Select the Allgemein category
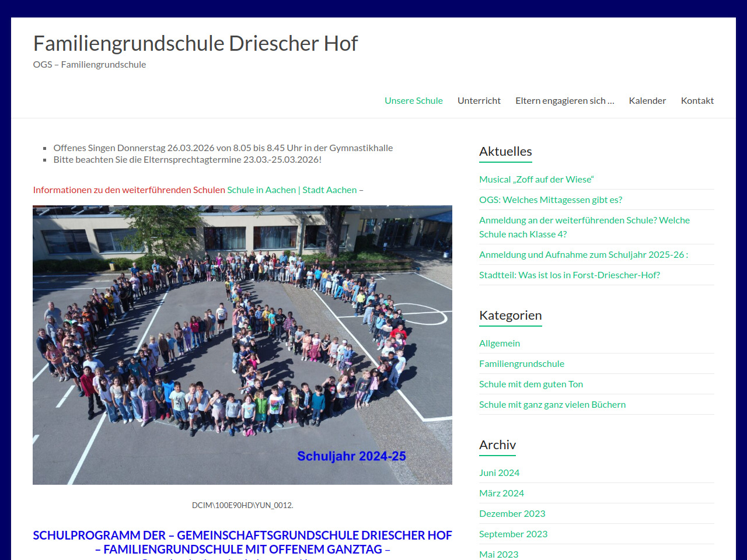This screenshot has height=560, width=747. pos(499,343)
